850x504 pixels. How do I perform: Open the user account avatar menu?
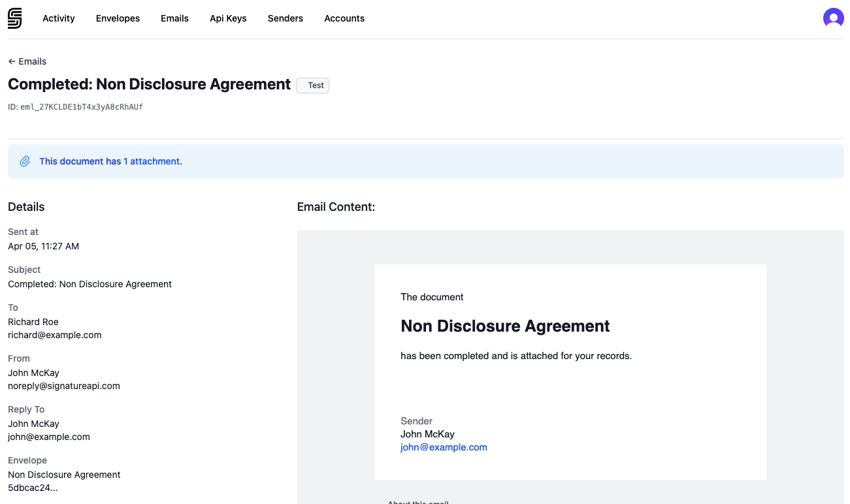point(833,18)
